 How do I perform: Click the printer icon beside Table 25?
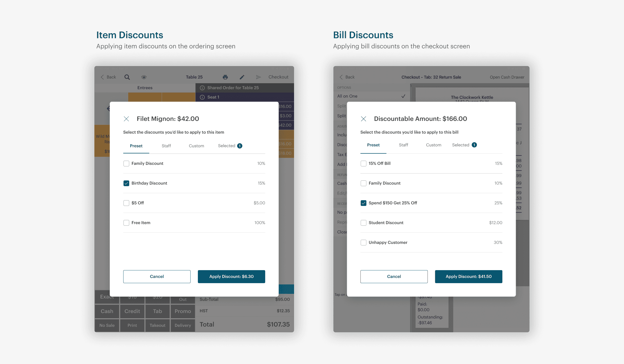tap(225, 77)
